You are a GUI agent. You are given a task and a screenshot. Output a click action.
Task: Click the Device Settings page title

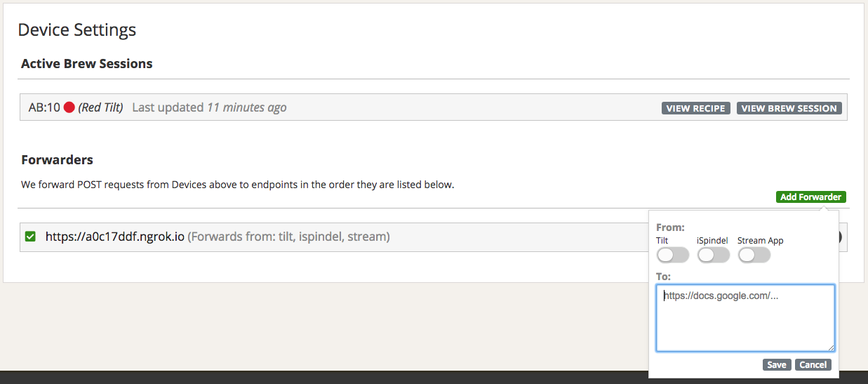click(x=77, y=30)
